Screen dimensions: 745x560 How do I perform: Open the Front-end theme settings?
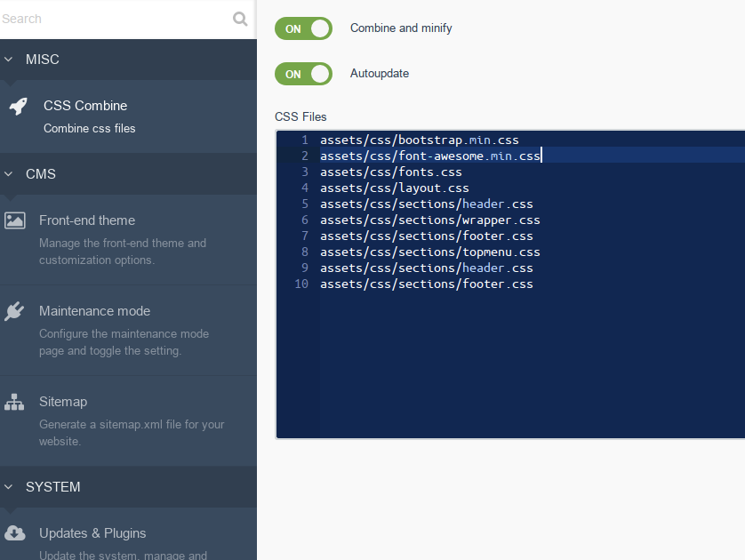coord(128,240)
